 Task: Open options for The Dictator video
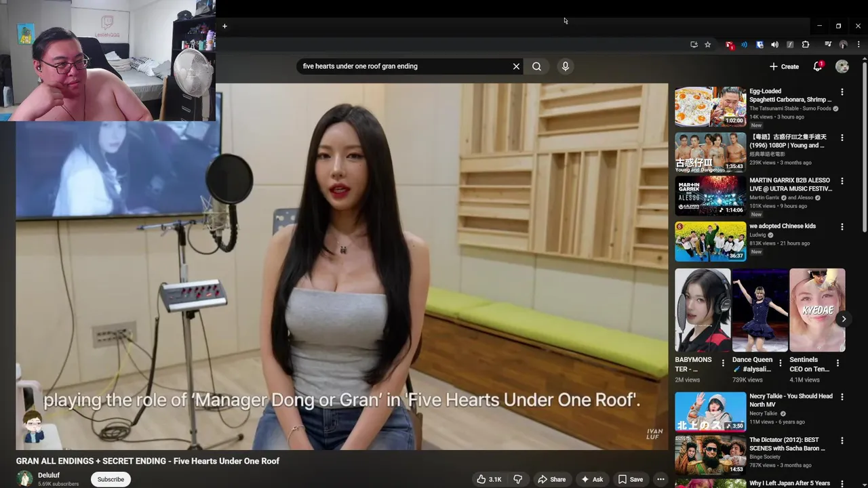tap(842, 441)
